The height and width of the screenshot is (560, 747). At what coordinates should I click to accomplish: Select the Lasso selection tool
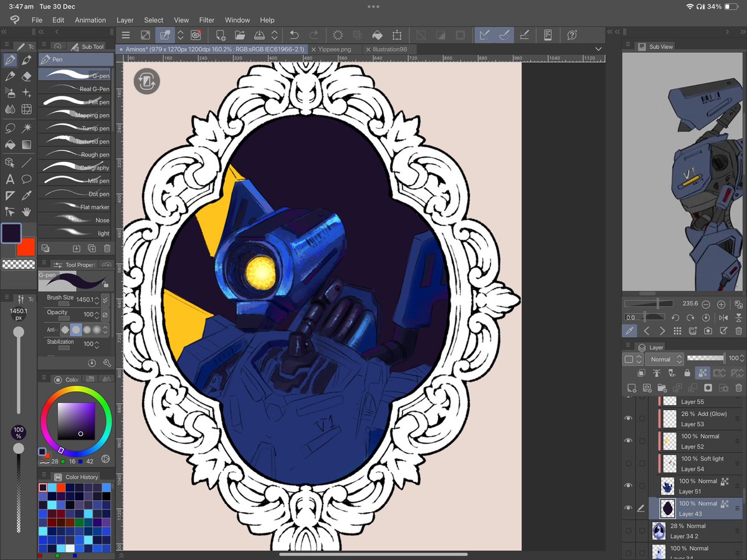click(x=10, y=128)
